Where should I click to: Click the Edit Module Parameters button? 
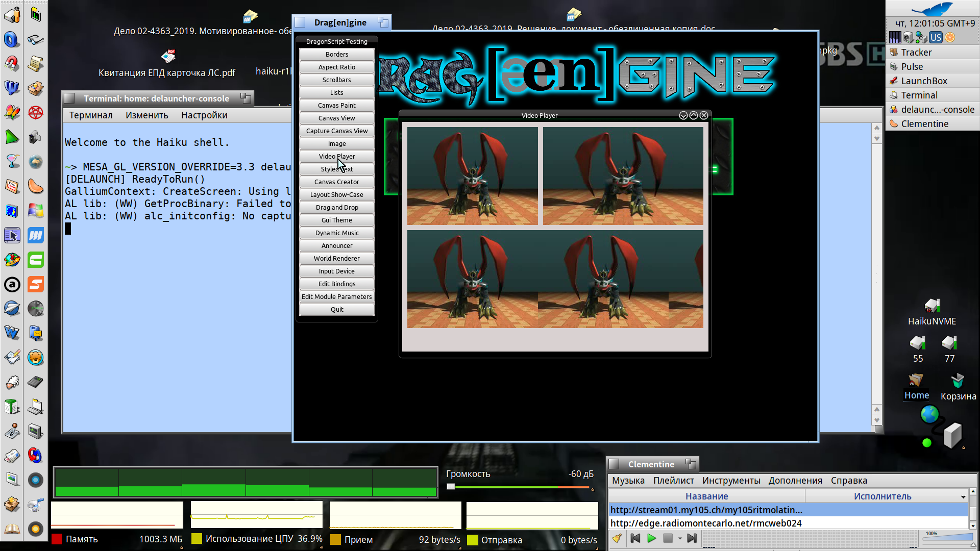point(337,297)
